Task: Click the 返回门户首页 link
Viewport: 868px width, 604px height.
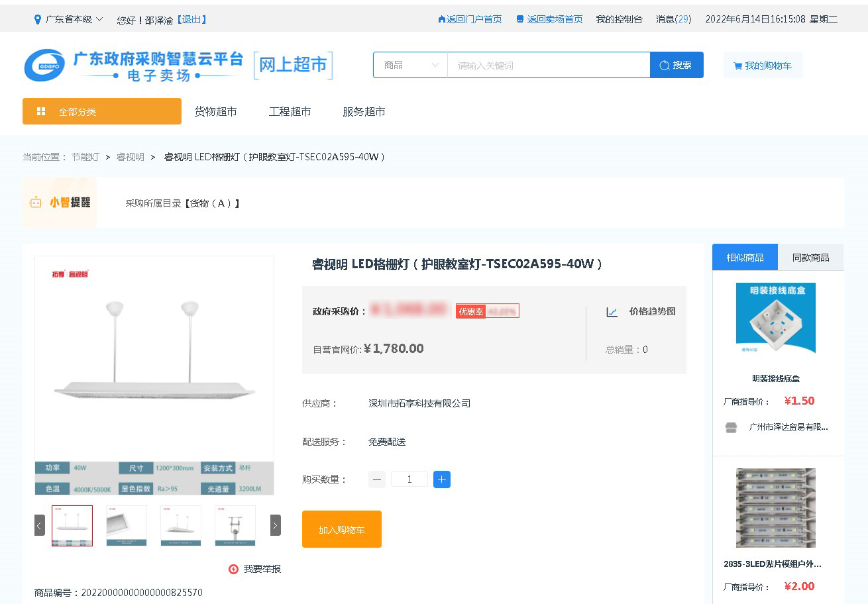Action: click(x=470, y=19)
